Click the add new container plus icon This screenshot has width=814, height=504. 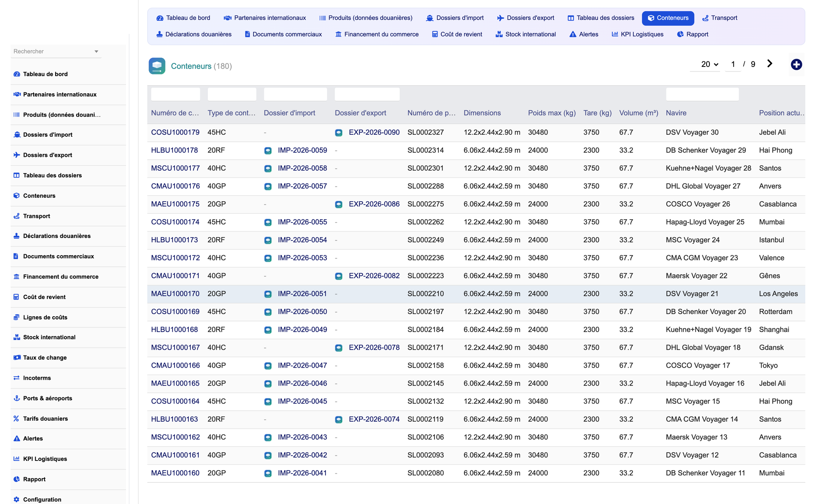796,64
